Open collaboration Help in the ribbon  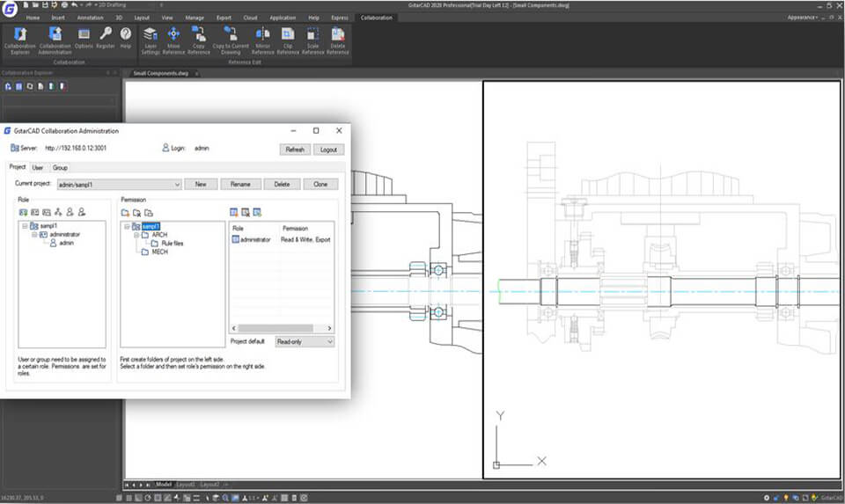coord(126,38)
